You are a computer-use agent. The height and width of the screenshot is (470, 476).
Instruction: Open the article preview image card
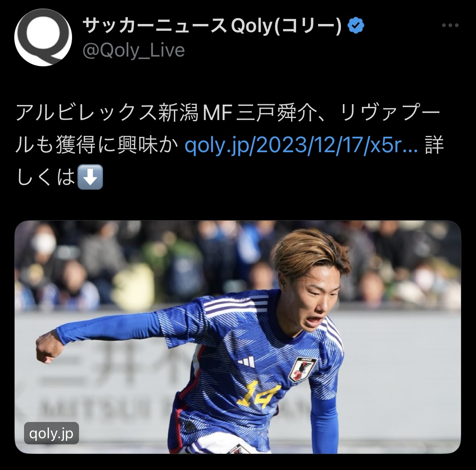[x=238, y=337]
